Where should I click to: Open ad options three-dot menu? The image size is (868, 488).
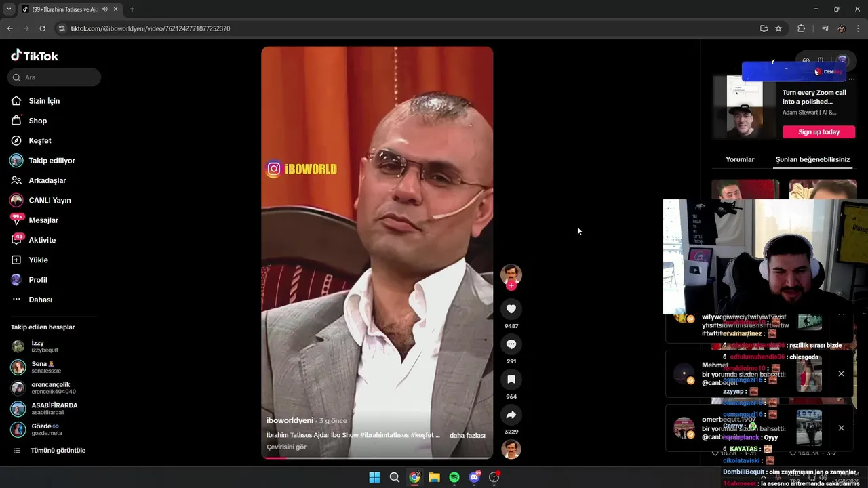point(852,79)
